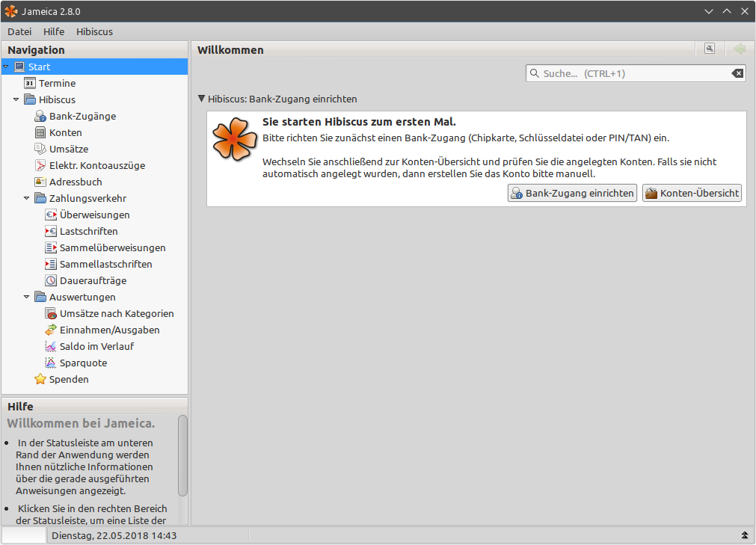Click the Umsätze icon
This screenshot has height=545, width=756.
coord(40,149)
